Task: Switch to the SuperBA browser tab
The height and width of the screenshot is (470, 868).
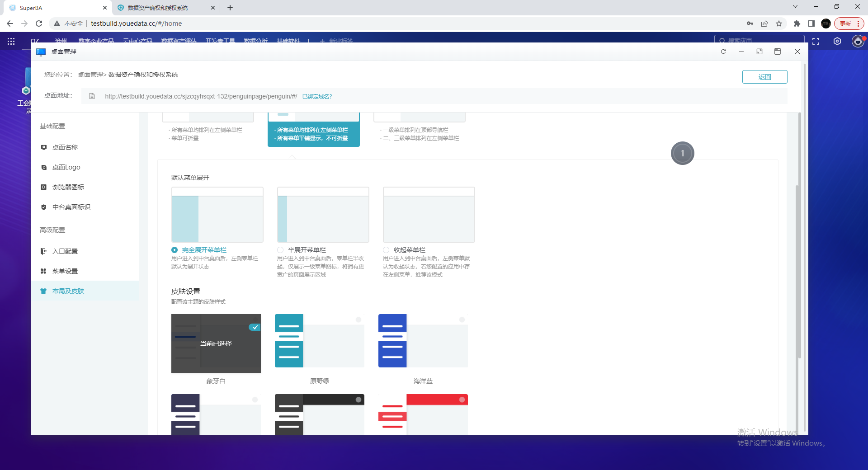Action: point(58,8)
